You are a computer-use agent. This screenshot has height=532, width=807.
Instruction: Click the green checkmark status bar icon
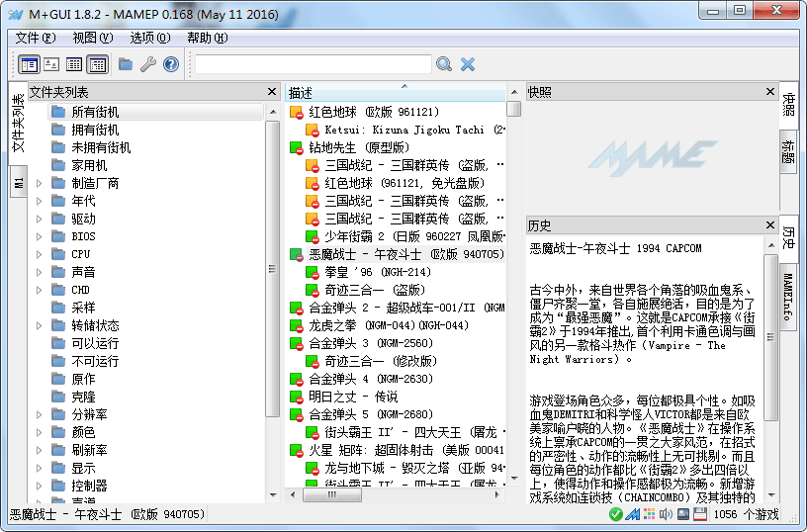click(615, 514)
